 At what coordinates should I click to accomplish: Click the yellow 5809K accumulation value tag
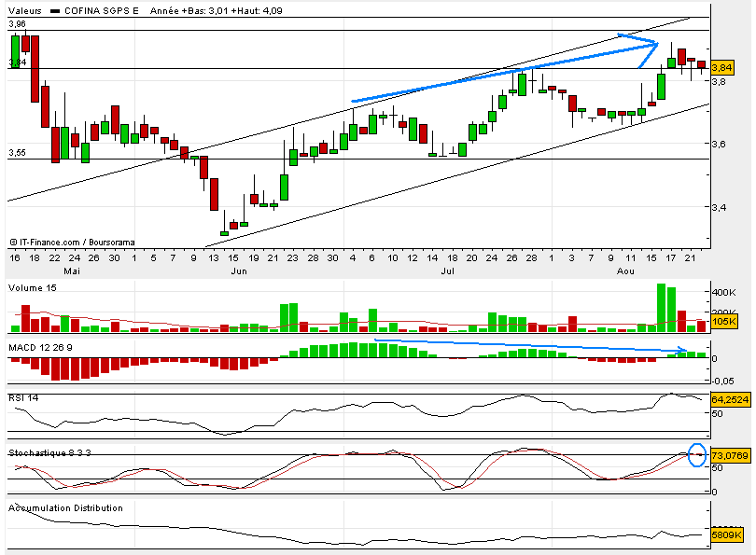tap(726, 534)
